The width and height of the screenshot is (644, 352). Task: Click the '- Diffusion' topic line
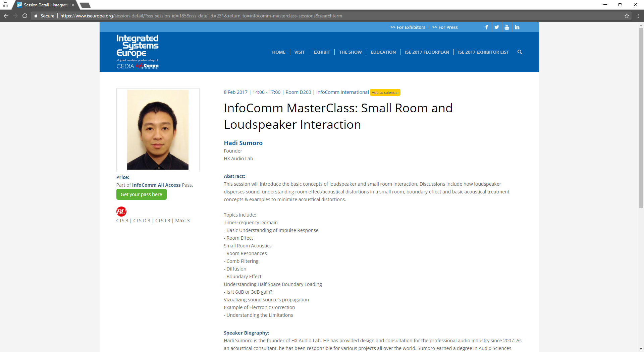click(235, 269)
